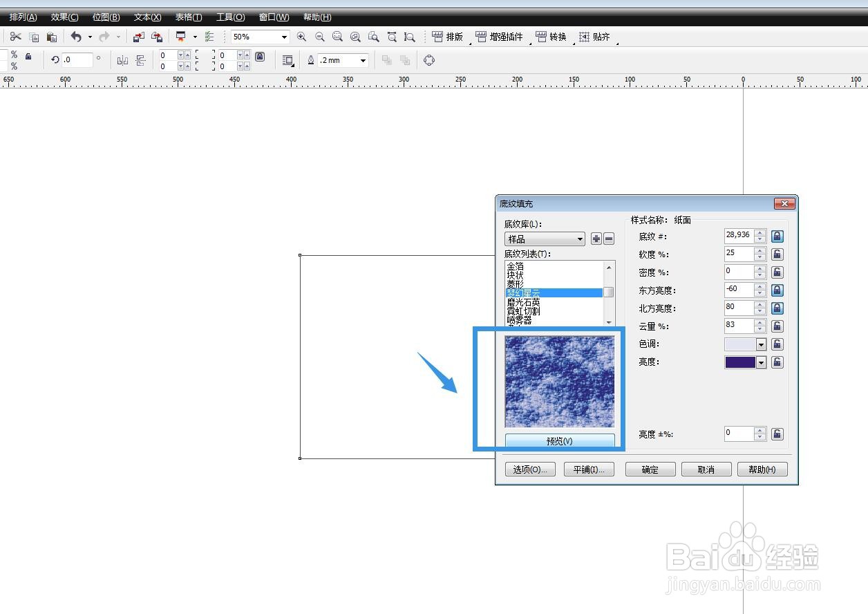Click the 选项(O)... button

tap(530, 469)
